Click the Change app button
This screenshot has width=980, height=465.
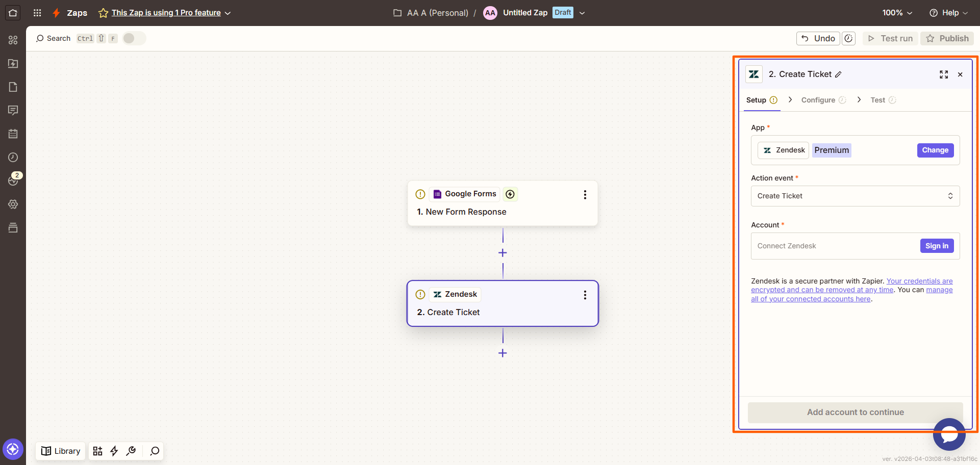pos(935,150)
